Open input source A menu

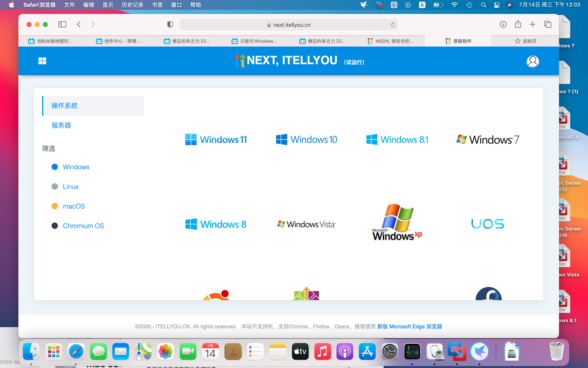point(422,5)
